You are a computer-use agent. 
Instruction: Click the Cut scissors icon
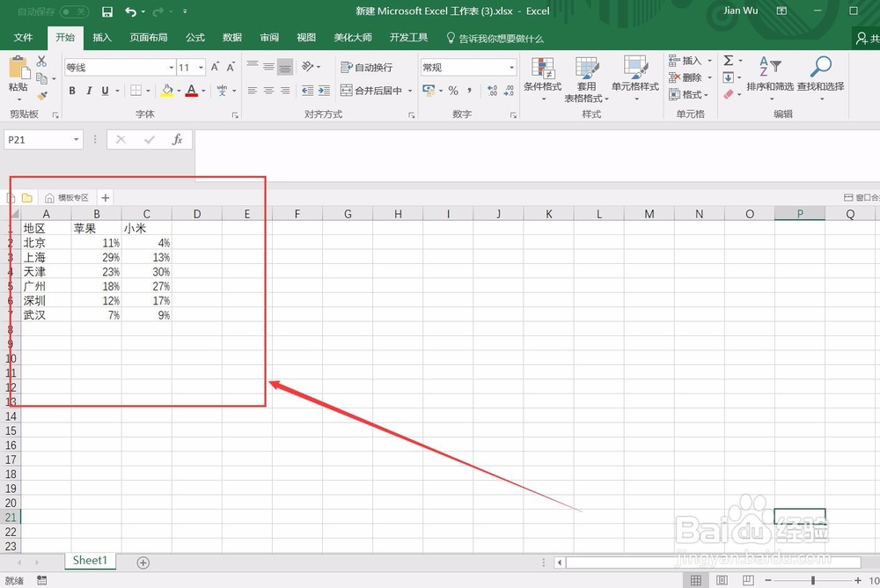click(41, 62)
